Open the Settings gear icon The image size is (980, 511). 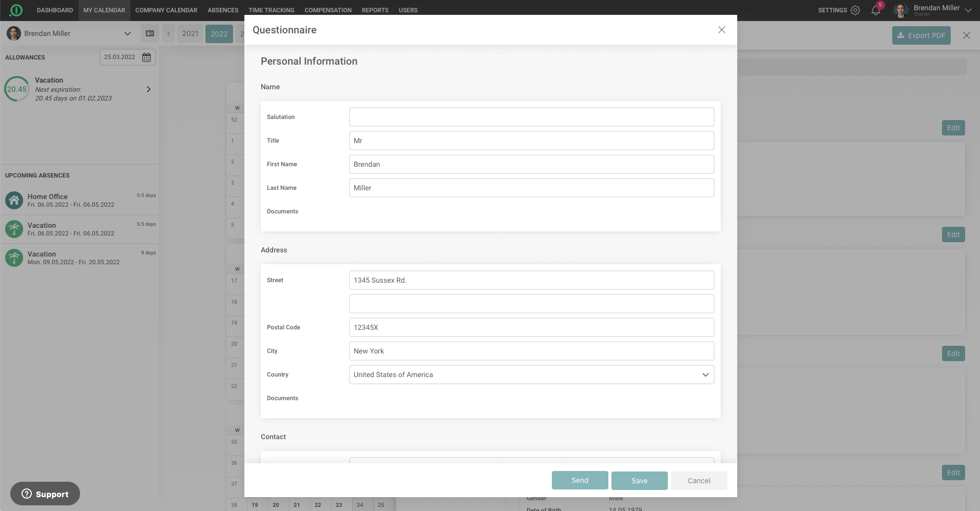(855, 10)
